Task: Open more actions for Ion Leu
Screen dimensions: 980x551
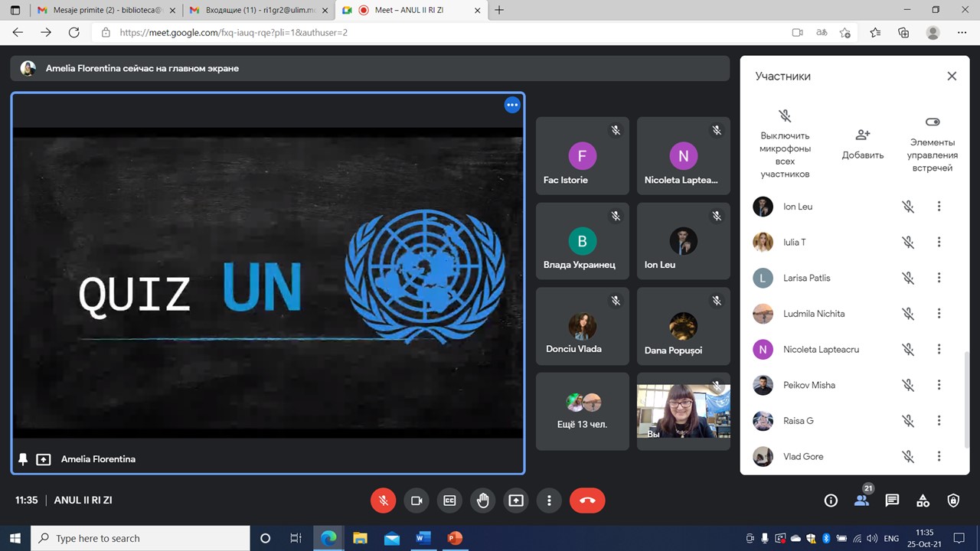Action: tap(939, 207)
